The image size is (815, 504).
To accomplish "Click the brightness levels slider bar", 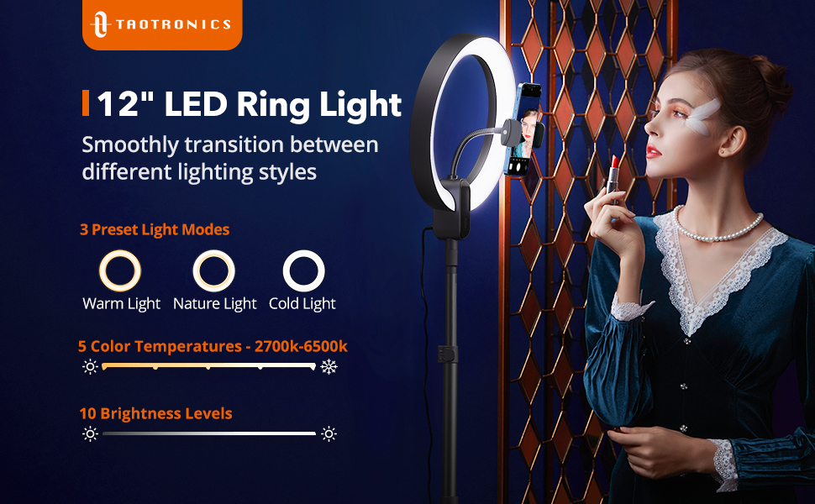I will (209, 433).
